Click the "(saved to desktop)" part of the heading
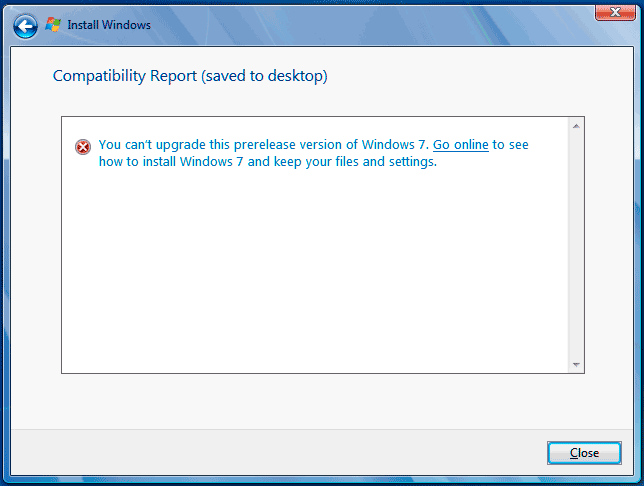This screenshot has width=644, height=486. click(x=264, y=76)
